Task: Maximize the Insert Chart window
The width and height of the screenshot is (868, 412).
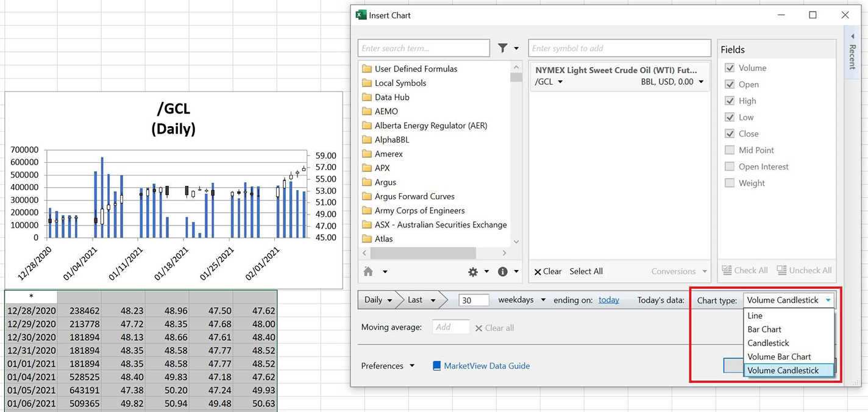Action: (x=813, y=15)
